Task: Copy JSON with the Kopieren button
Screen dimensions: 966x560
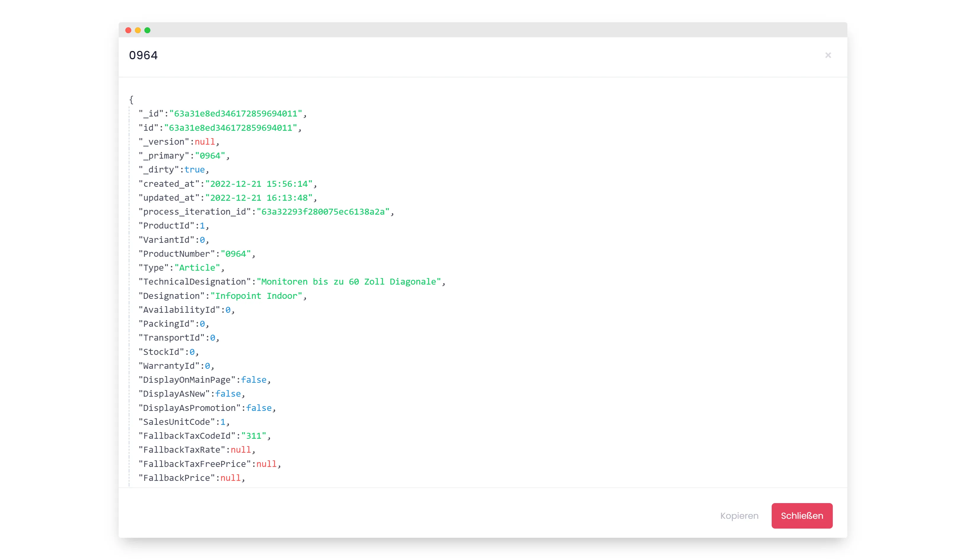Action: (x=739, y=516)
